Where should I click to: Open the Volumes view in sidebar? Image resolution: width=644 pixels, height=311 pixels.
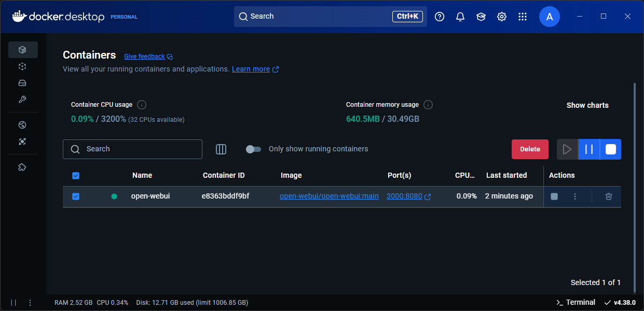coord(22,83)
